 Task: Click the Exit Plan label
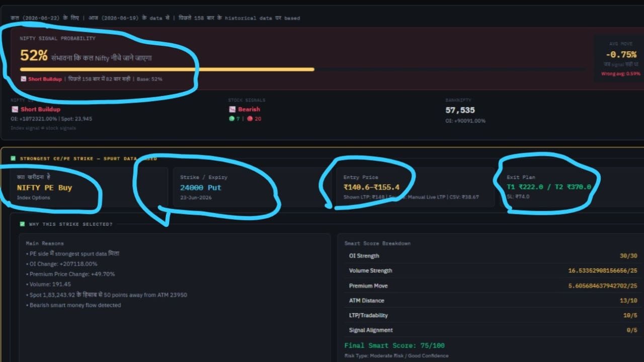tap(521, 177)
